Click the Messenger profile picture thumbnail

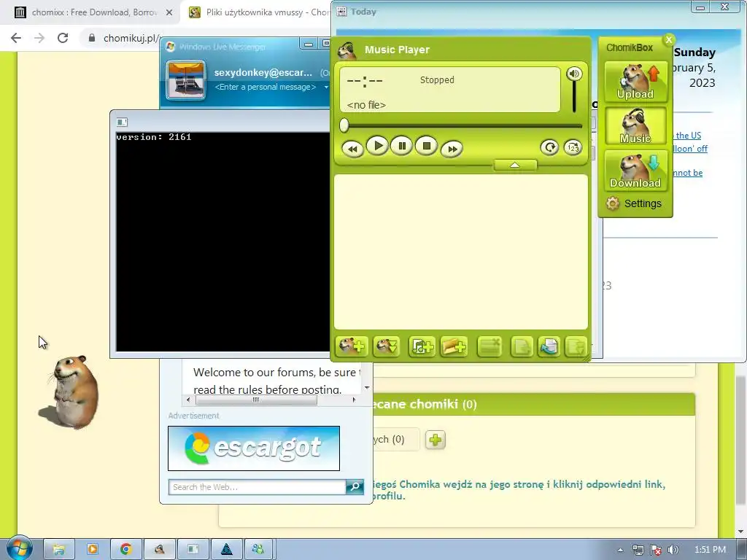coord(186,79)
